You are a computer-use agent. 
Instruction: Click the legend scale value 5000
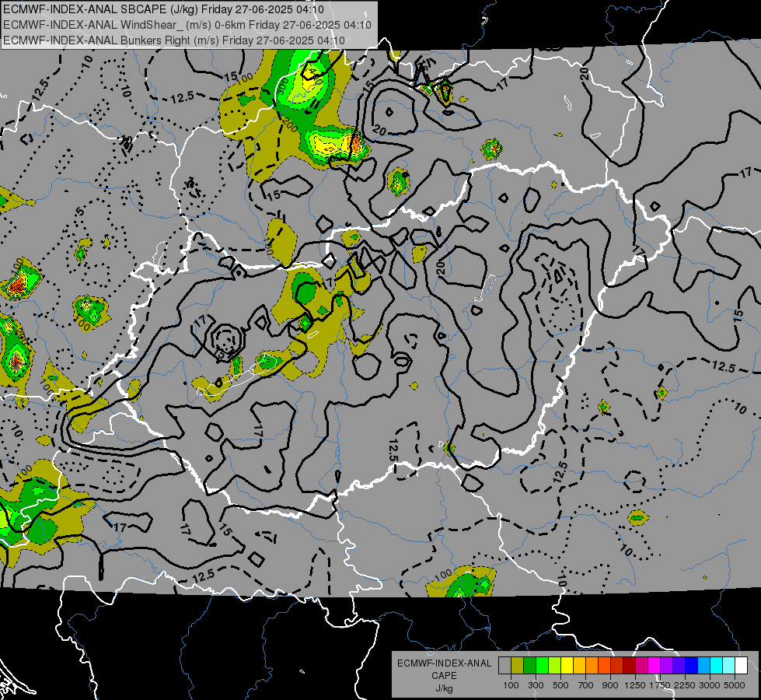click(x=735, y=685)
